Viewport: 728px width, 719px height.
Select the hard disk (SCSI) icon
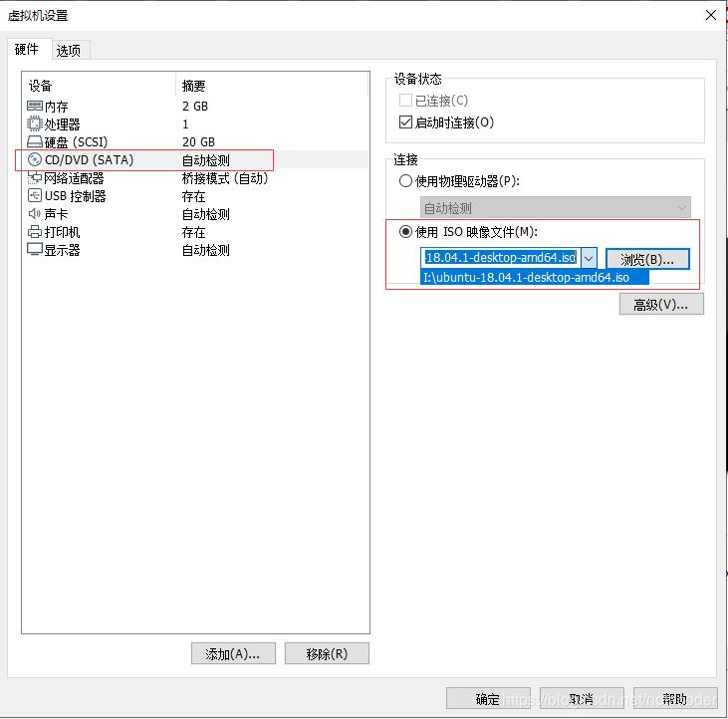35,142
